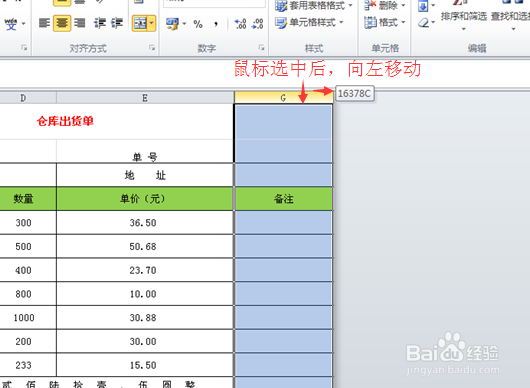Open merge and center dropdown arrow
The width and height of the screenshot is (530, 388).
[152, 23]
